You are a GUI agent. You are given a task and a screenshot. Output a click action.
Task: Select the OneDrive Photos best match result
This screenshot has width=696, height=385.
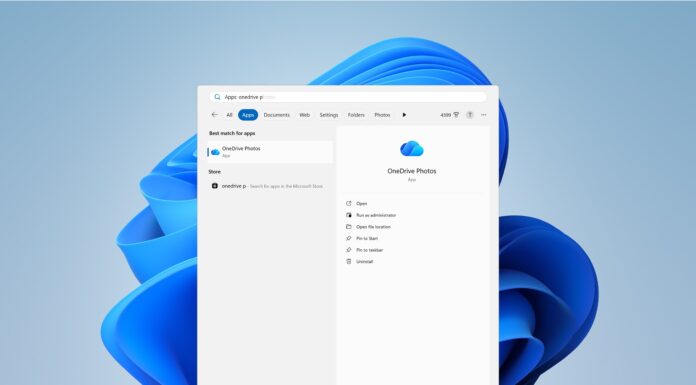point(270,152)
